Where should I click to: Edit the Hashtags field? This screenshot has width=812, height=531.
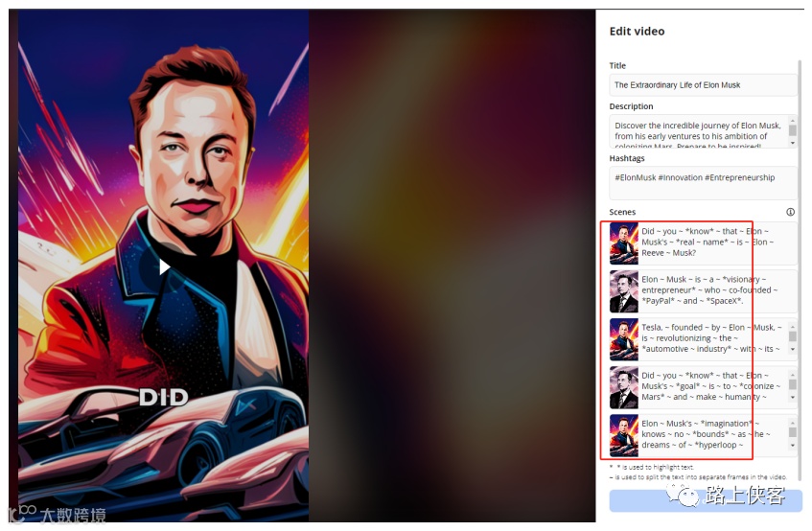click(703, 183)
